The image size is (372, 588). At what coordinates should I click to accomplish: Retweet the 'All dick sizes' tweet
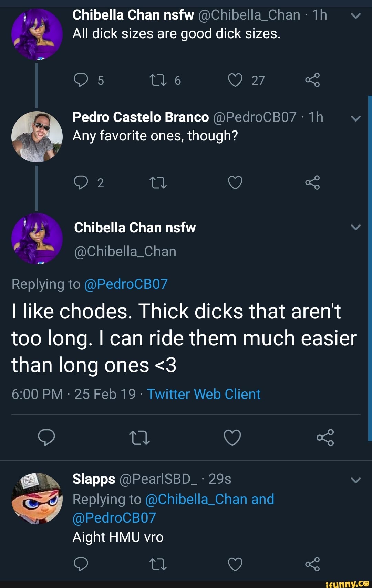[x=158, y=80]
